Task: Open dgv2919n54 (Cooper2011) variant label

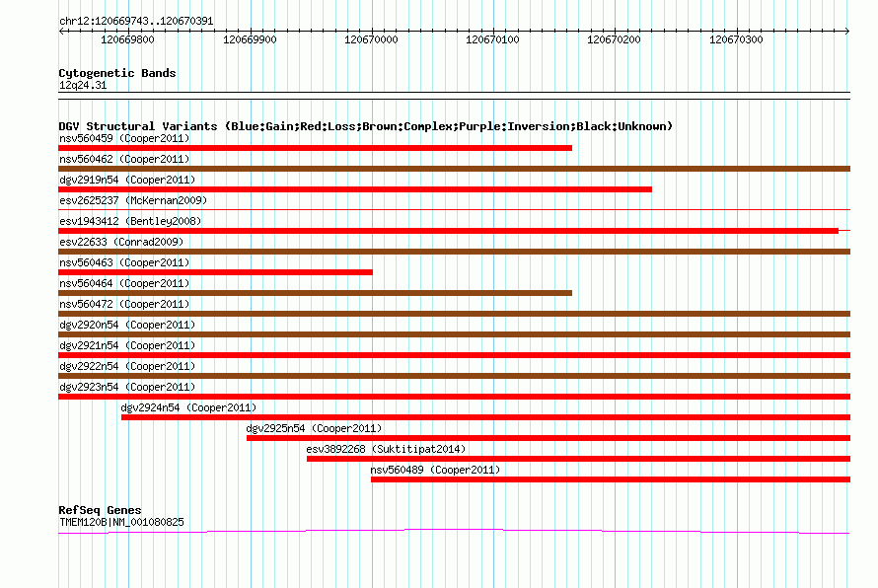Action: point(127,180)
